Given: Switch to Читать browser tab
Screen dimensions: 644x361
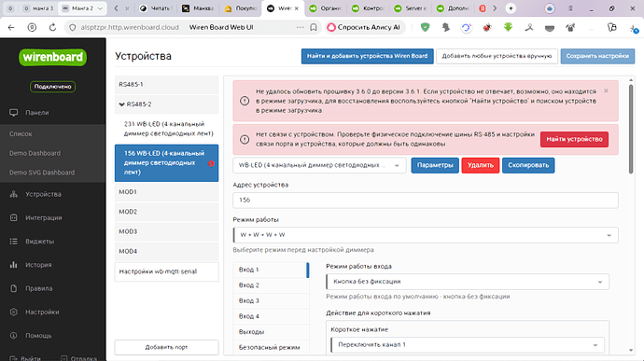Looking at the screenshot, I should pos(156,8).
